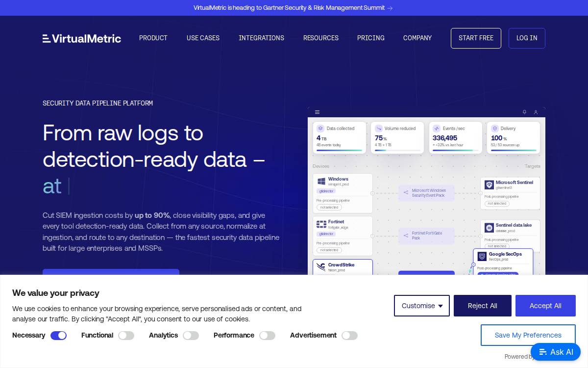Viewport: 588px width, 368px height.
Task: Open Microsoft Sentinel post-processing 'not selected' selector
Action: click(497, 204)
